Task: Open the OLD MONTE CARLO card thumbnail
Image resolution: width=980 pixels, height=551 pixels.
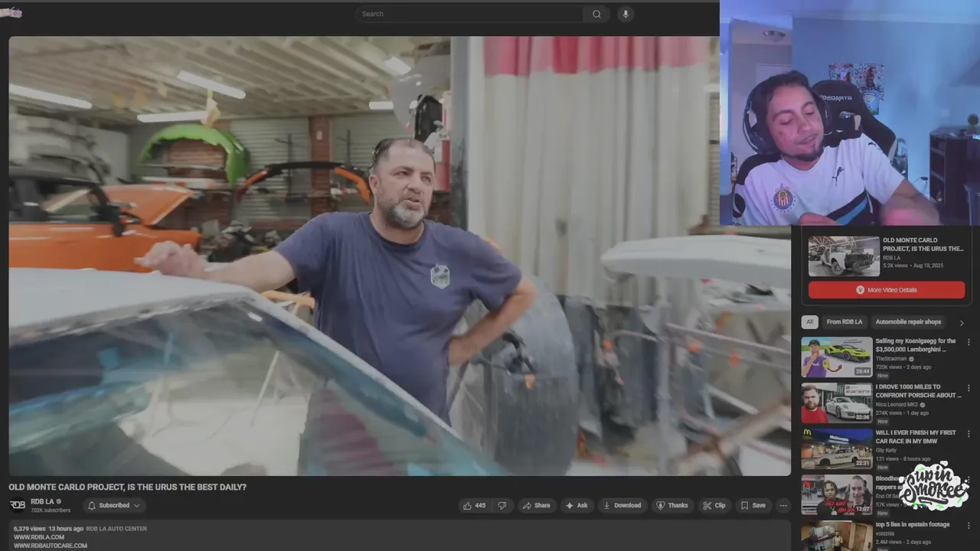Action: tap(844, 256)
